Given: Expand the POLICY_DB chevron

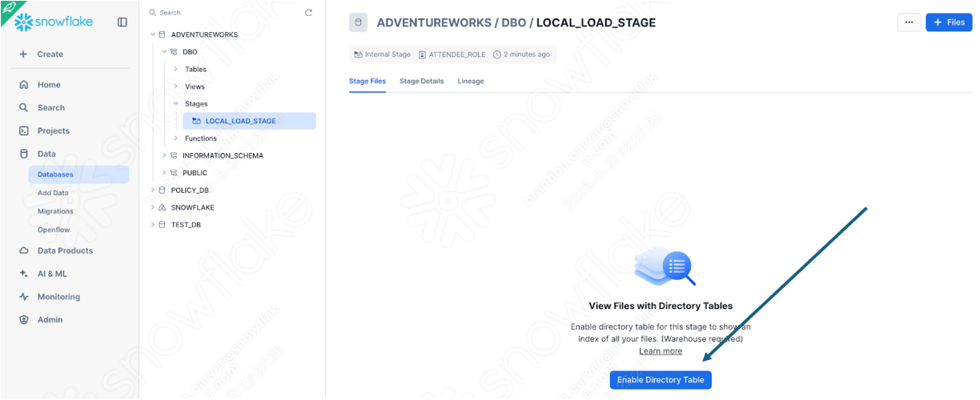Looking at the screenshot, I should (153, 190).
